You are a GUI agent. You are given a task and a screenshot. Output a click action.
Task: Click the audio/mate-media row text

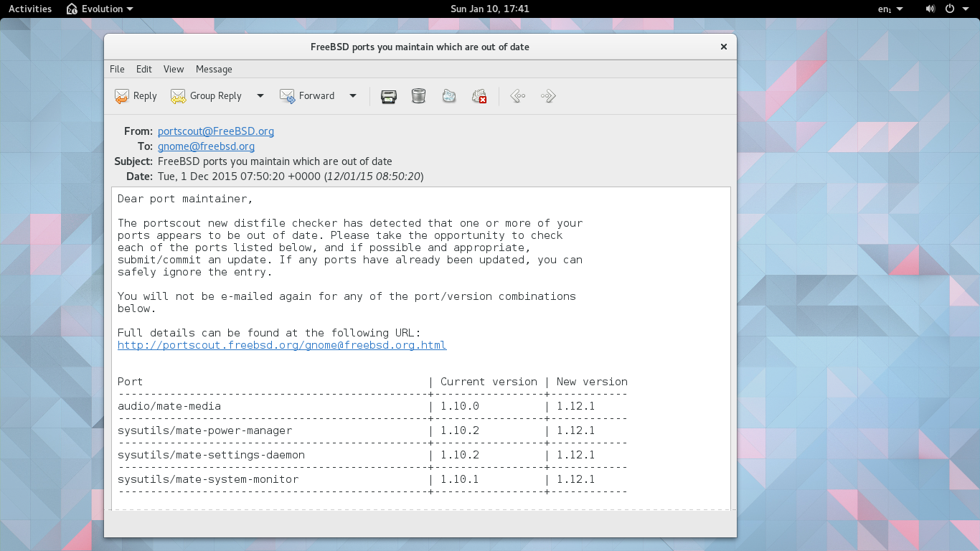[169, 406]
